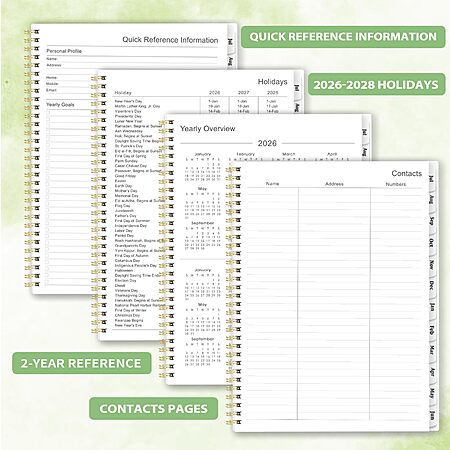This screenshot has height=450, width=450.
Task: Go to Apr tab on Contacts page
Action: pos(432,372)
